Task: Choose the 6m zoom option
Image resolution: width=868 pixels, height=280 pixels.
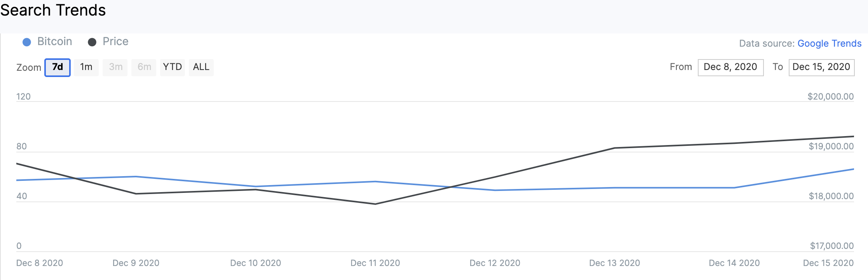Action: click(x=144, y=67)
